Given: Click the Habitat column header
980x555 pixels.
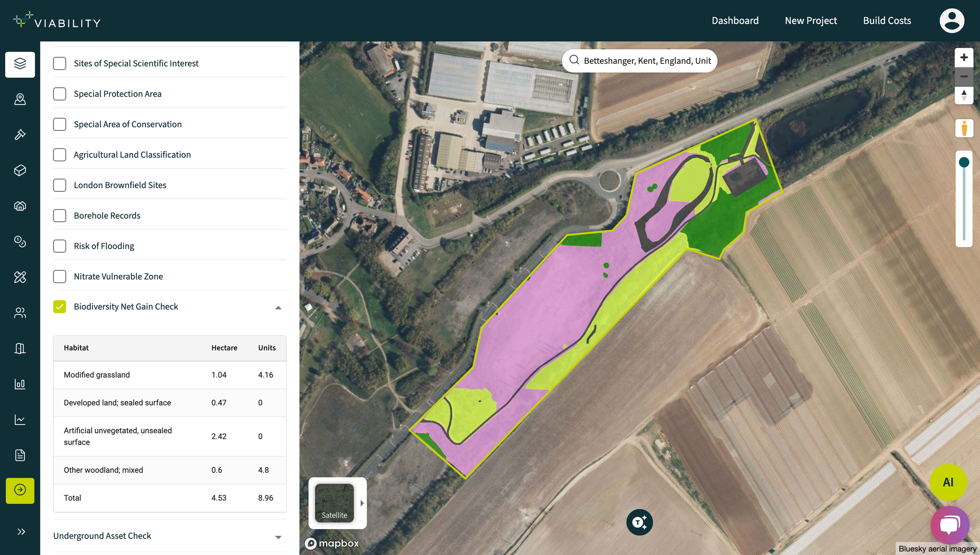Looking at the screenshot, I should (x=76, y=348).
